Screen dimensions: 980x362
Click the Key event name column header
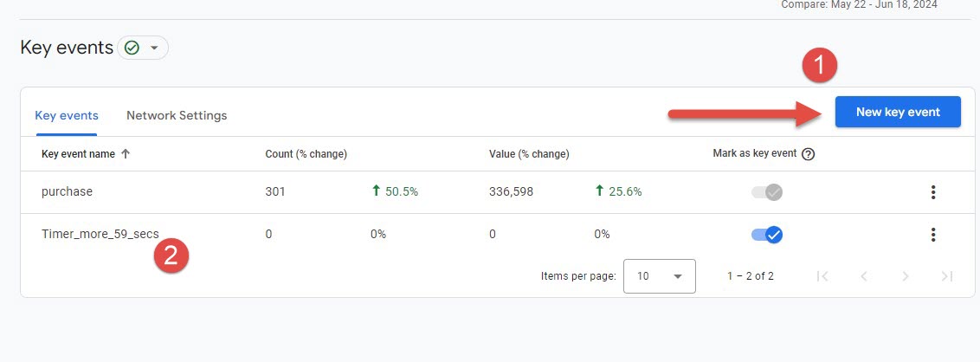(x=78, y=154)
